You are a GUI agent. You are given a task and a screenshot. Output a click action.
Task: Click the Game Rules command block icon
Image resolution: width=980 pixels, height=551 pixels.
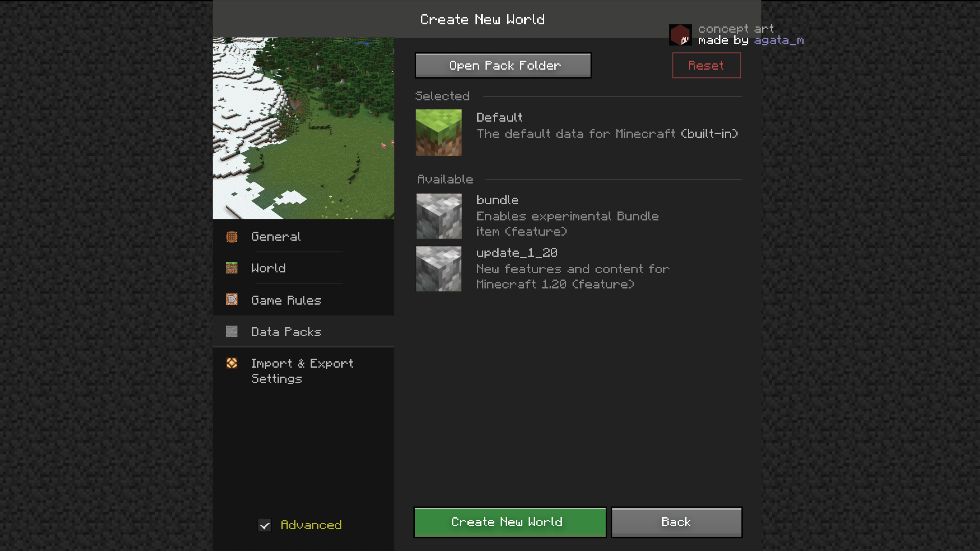[231, 299]
